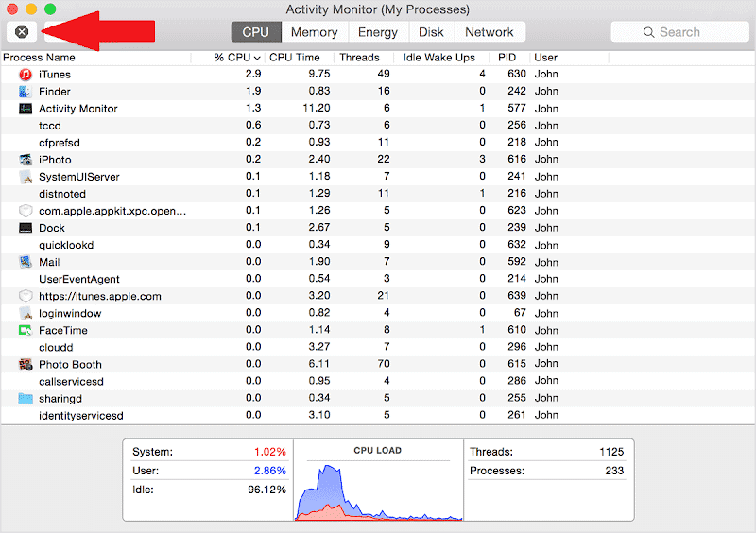Select the tccd process row

(x=377, y=126)
